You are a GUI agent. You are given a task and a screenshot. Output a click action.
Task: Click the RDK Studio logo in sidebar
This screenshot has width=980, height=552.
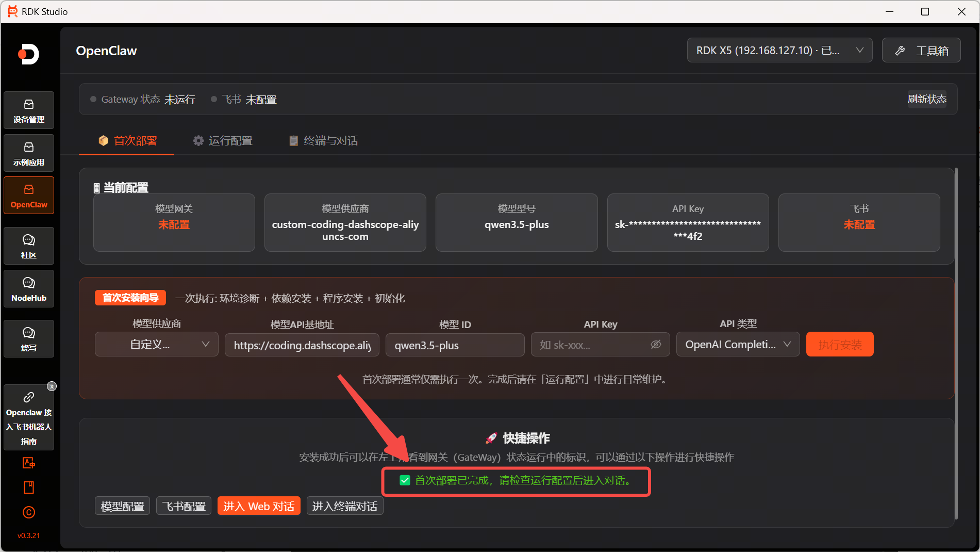click(x=29, y=54)
